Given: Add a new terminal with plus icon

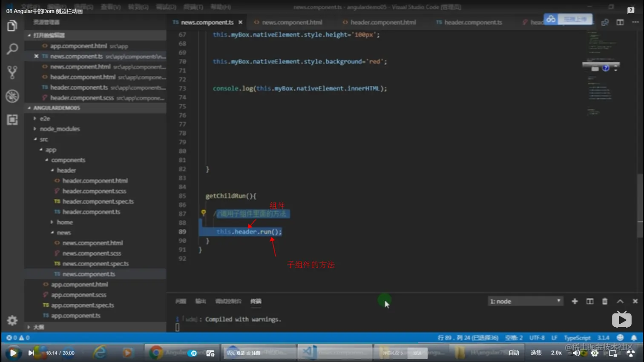Looking at the screenshot, I should [575, 301].
